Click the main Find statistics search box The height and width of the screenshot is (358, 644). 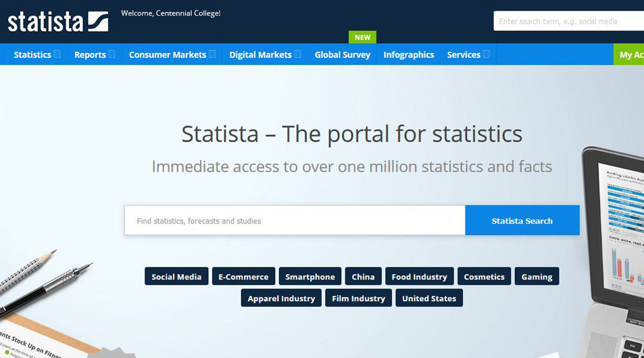pos(295,220)
